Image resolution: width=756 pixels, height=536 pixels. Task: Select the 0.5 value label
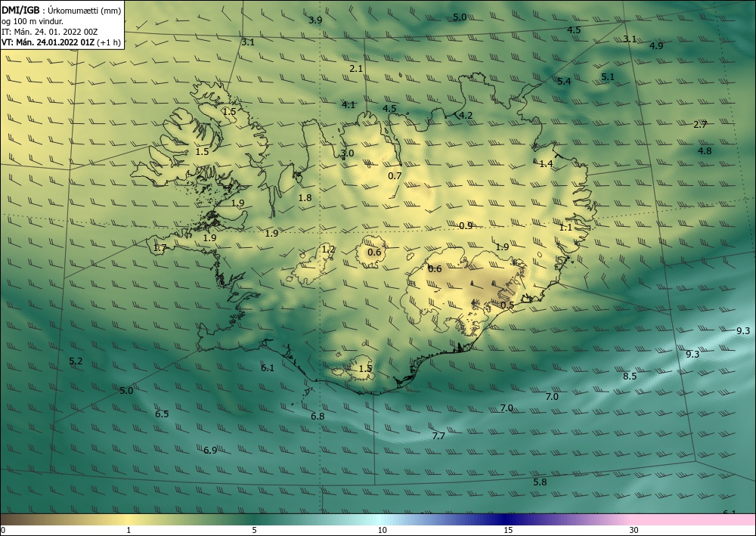[507, 305]
